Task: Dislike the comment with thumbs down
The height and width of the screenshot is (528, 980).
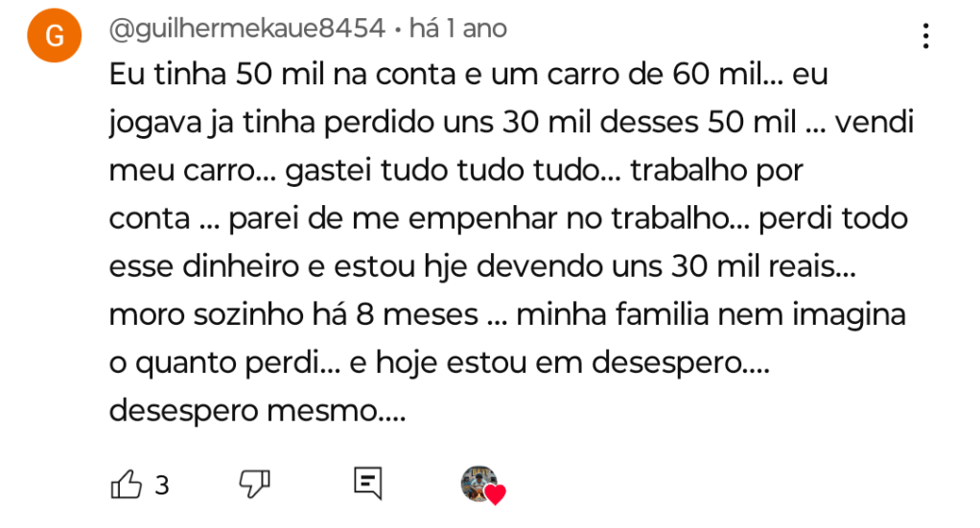Action: click(x=254, y=484)
